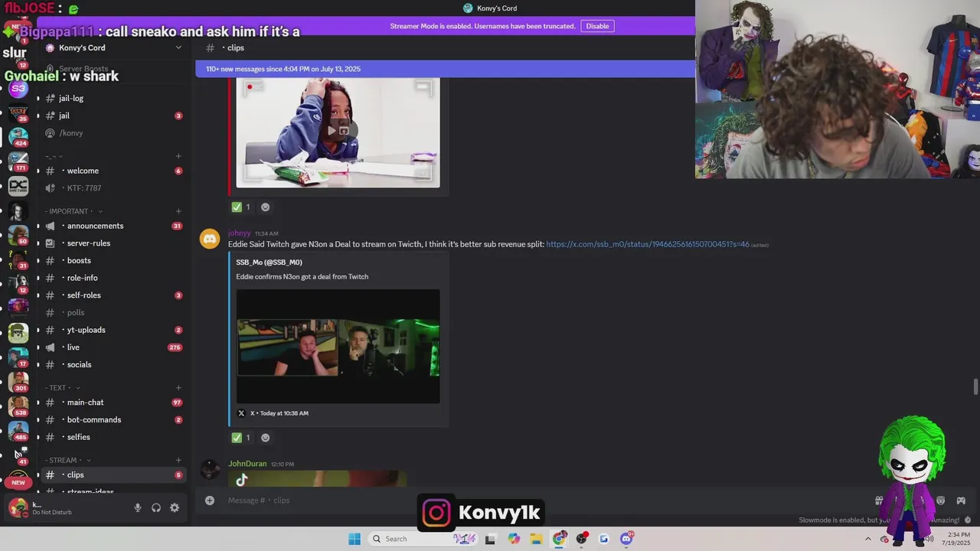
Task: Mute the microphone in Discord user panel
Action: click(x=138, y=507)
